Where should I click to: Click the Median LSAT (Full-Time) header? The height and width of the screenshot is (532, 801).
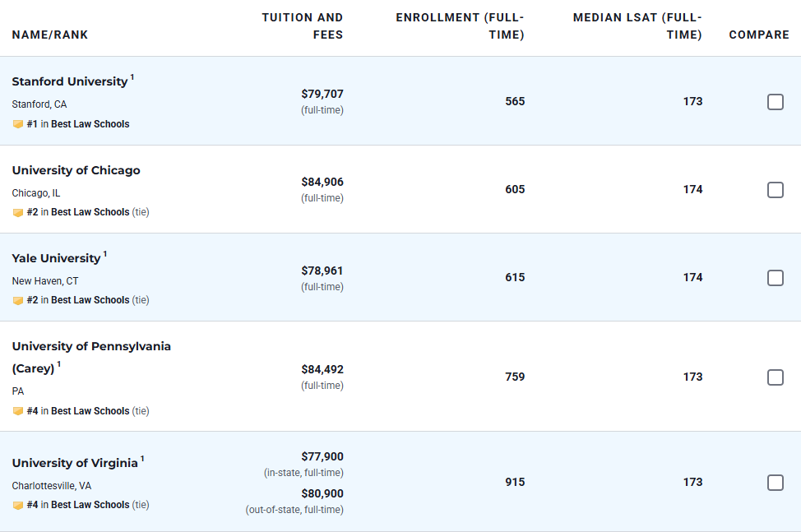(637, 26)
